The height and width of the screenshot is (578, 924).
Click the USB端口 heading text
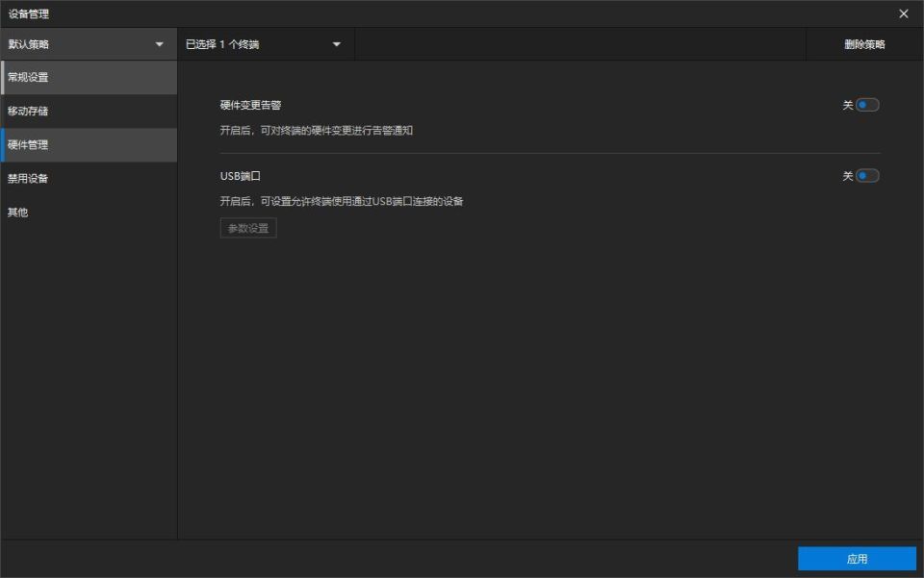pos(241,176)
